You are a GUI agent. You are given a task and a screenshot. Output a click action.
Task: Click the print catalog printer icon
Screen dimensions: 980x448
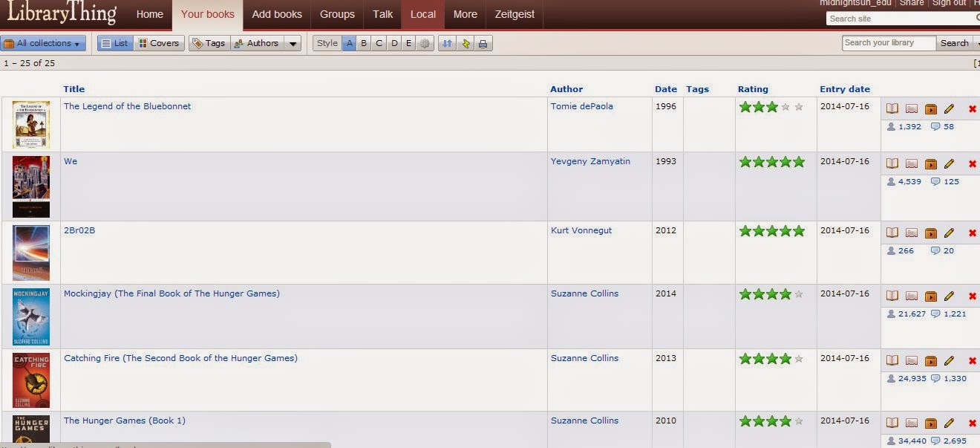[483, 43]
